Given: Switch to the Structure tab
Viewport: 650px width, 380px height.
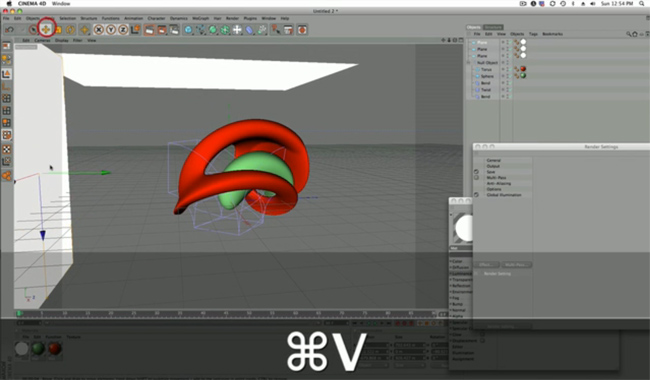Looking at the screenshot, I should tap(493, 27).
